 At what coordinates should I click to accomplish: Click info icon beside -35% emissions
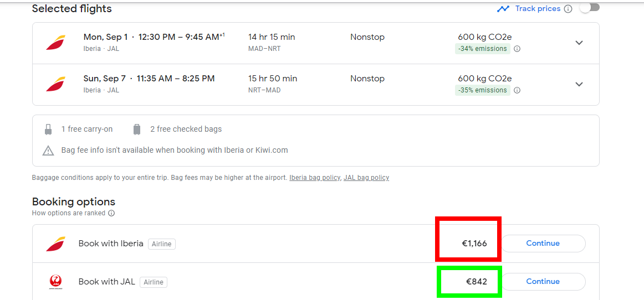click(x=517, y=90)
